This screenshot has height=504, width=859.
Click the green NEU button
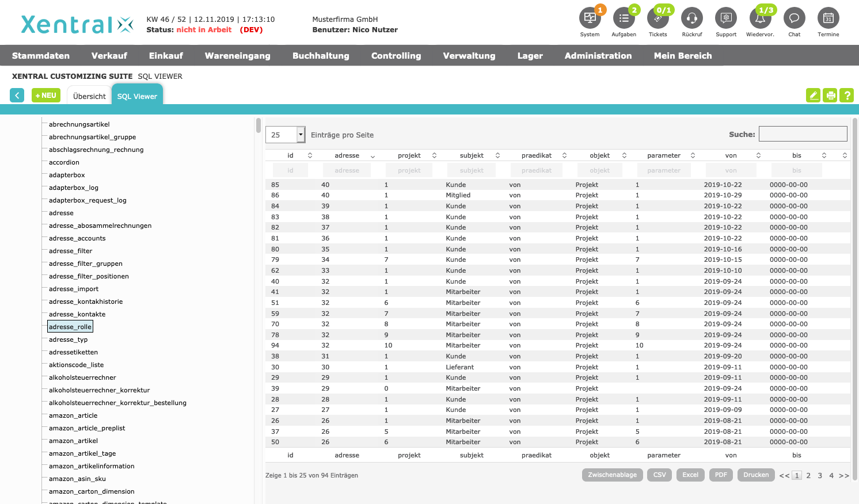point(46,96)
